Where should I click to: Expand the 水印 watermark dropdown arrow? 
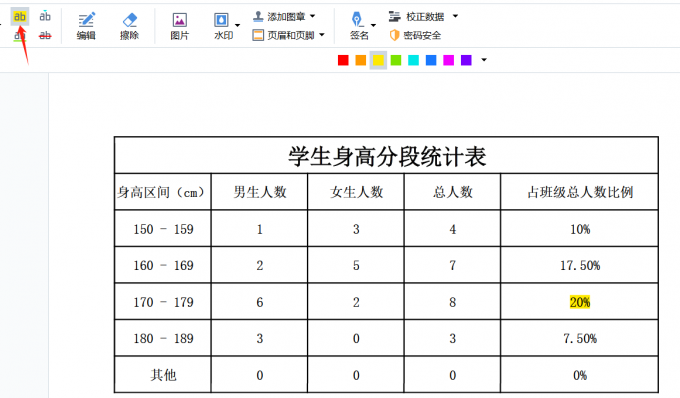(237, 25)
